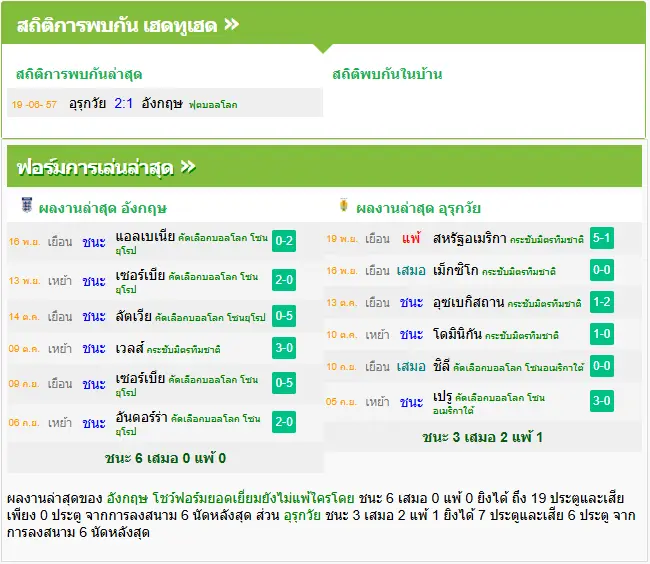The image size is (650, 564).
Task: Click the 2:1 head-to-head score
Action: pyautogui.click(x=124, y=103)
